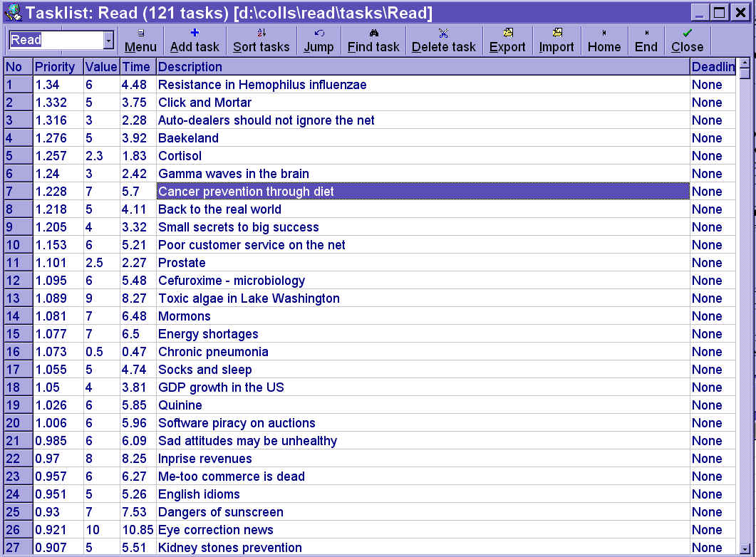This screenshot has height=557, width=756.
Task: Click the Import toolbar icon
Action: 556,33
